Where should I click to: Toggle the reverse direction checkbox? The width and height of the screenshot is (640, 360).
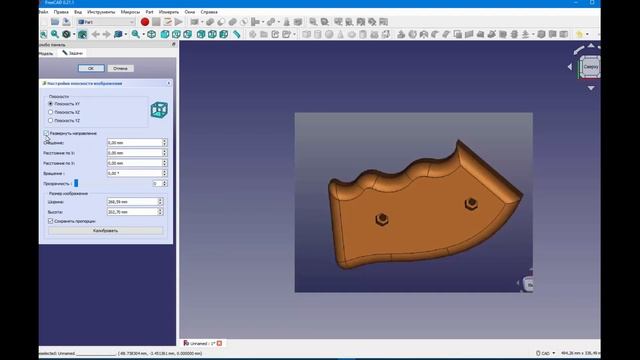coord(46,133)
